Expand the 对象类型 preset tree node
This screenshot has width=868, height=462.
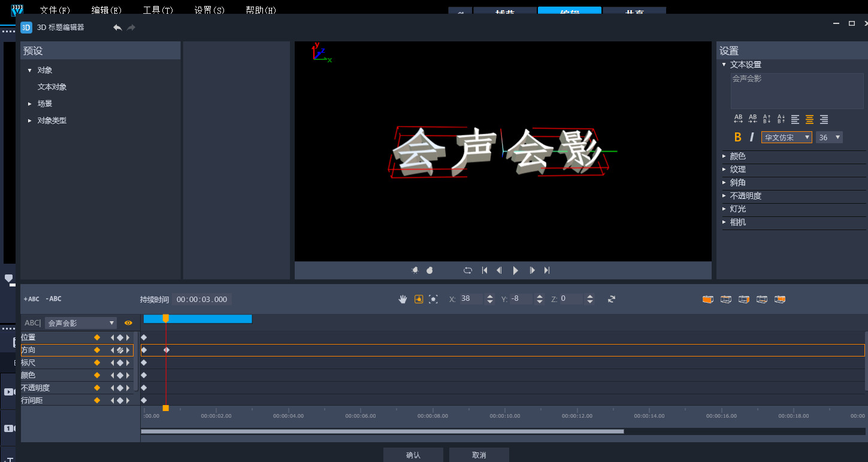pyautogui.click(x=29, y=120)
